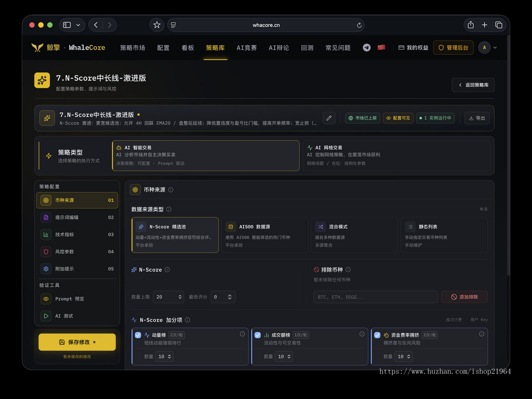Adjust 动量榜 数量 stepper
532x399 pixels.
(169, 356)
